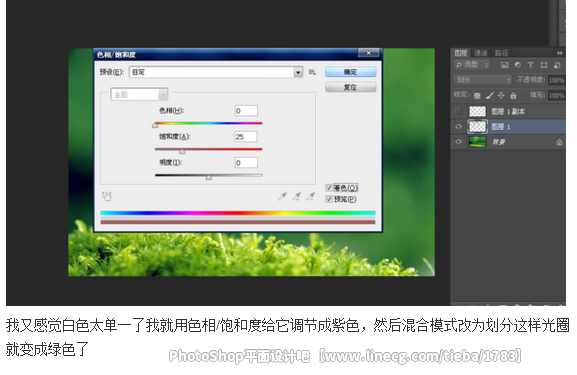Filter layers by pixel image icon
Screen dimensions: 577x375
[505, 65]
